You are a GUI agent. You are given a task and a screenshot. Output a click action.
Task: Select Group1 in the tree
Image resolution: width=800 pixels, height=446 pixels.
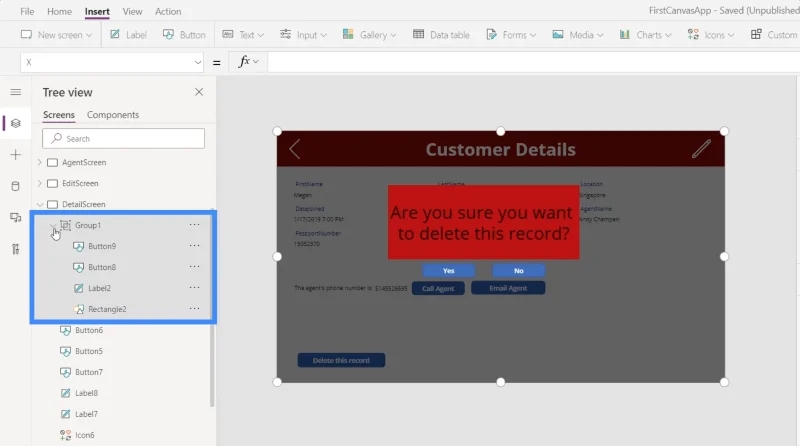[88, 225]
